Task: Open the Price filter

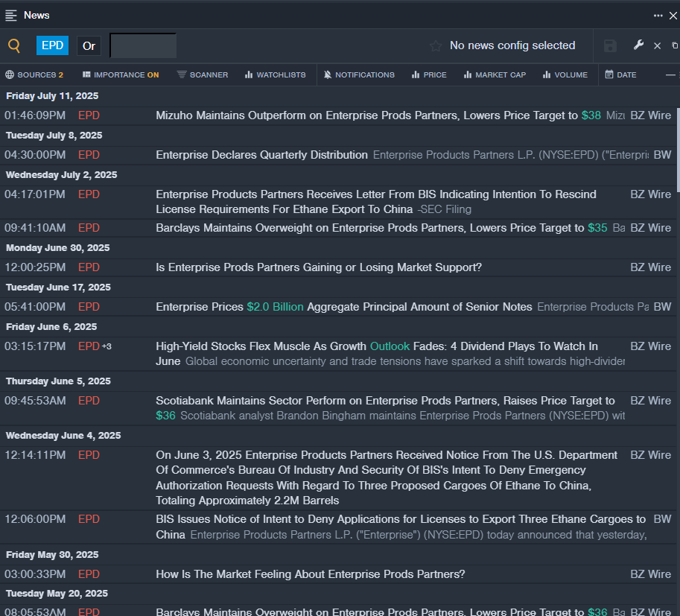Action: (429, 74)
